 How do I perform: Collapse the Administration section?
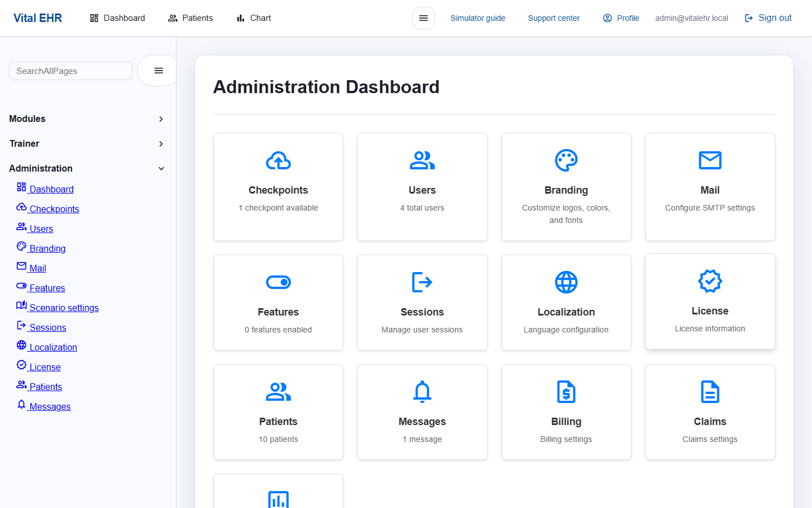(87, 168)
